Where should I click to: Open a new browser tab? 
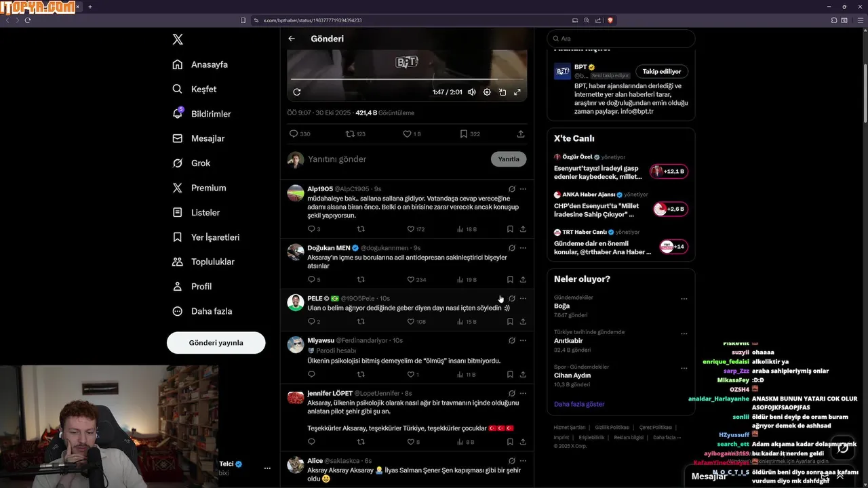click(x=90, y=7)
